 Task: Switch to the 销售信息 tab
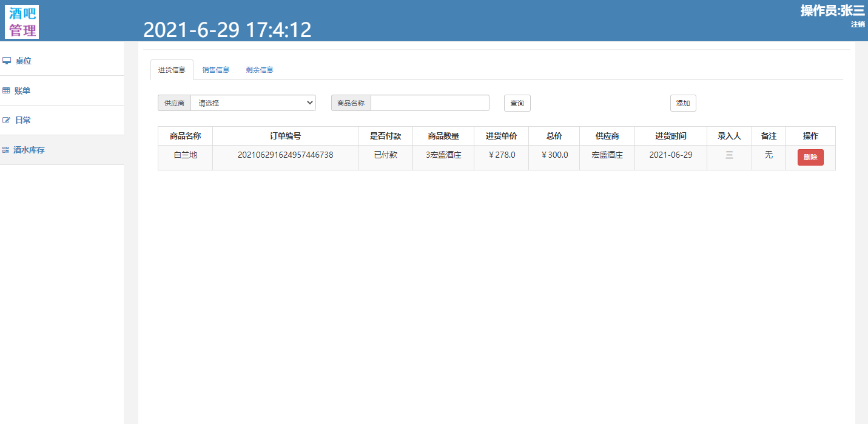coord(216,69)
